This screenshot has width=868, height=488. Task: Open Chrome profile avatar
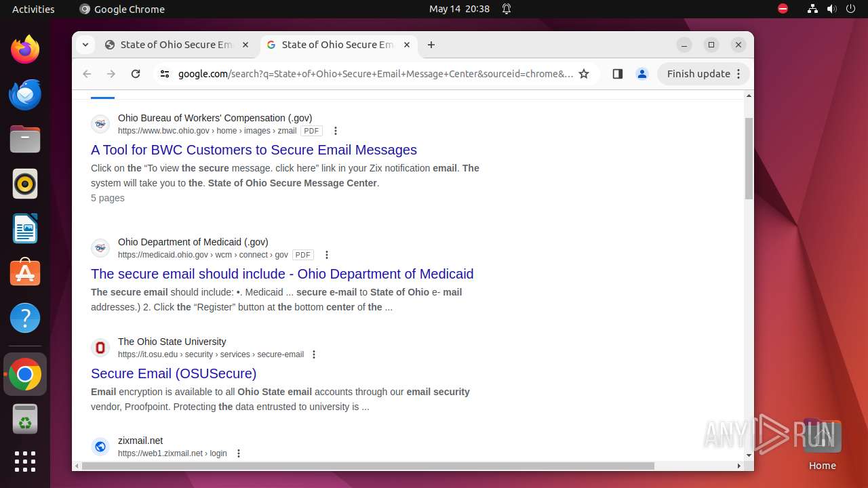point(642,74)
